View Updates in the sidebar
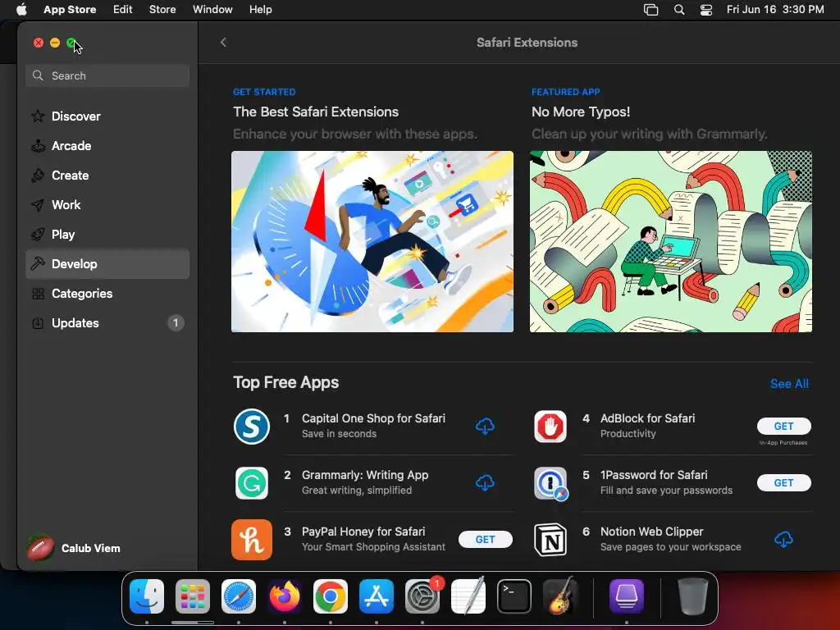 (107, 323)
